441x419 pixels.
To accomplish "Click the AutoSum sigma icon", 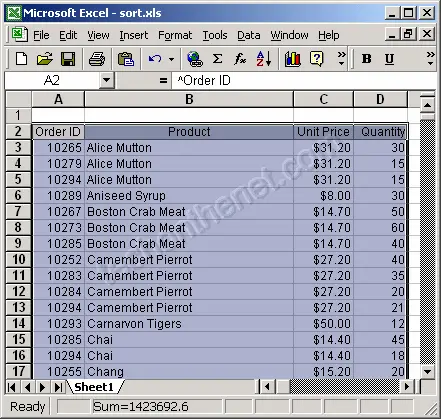I will pyautogui.click(x=217, y=59).
